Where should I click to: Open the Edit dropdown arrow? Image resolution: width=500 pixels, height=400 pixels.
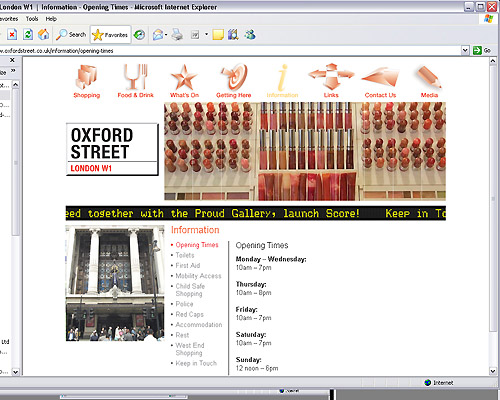(206, 34)
